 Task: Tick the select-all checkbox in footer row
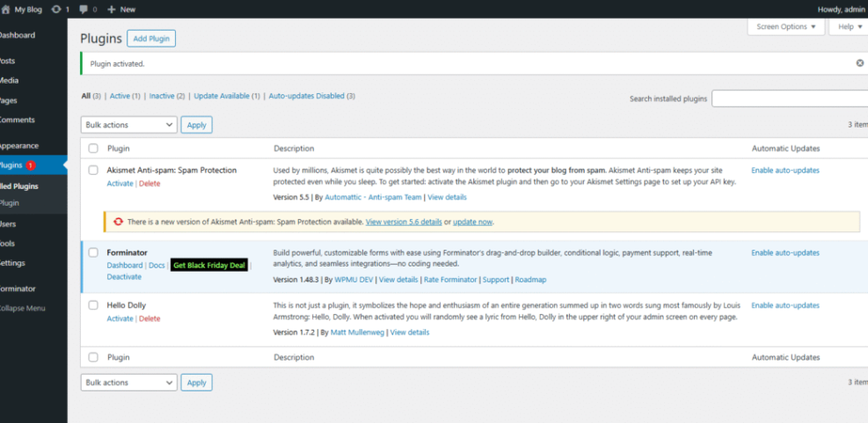click(93, 357)
